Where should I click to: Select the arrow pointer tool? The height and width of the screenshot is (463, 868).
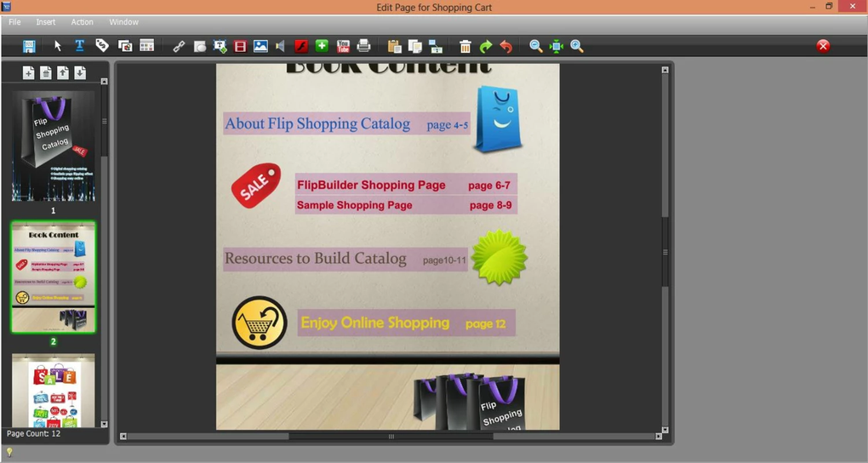point(58,46)
